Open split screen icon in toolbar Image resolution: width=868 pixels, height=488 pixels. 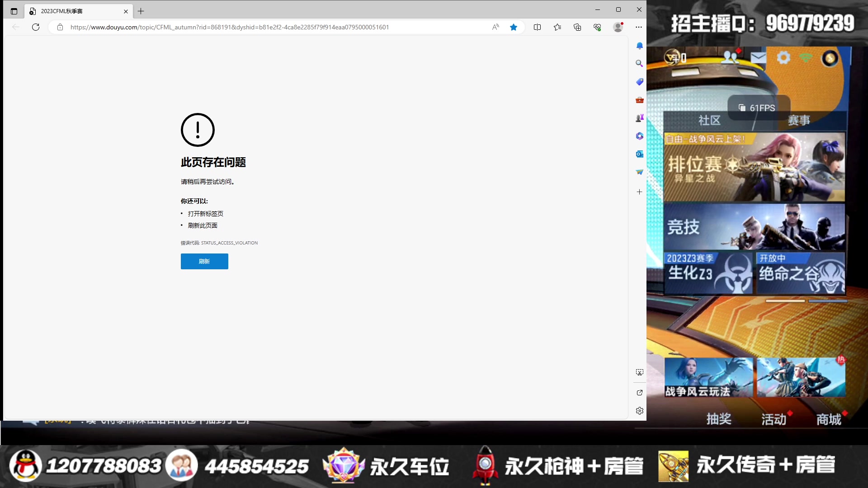tap(537, 27)
